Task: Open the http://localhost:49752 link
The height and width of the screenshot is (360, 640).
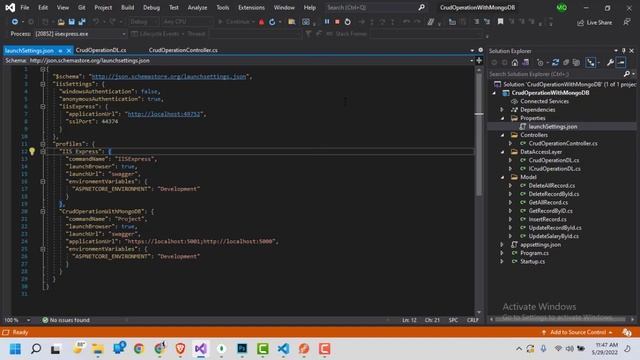Action: click(164, 114)
